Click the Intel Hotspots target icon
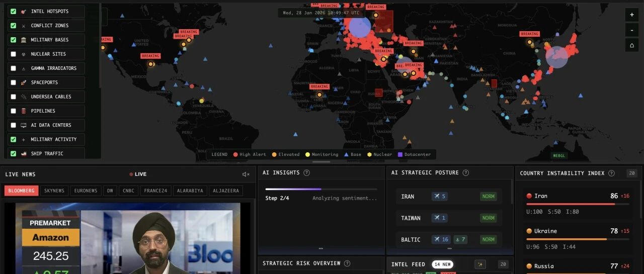The image size is (644, 274). pyautogui.click(x=24, y=12)
